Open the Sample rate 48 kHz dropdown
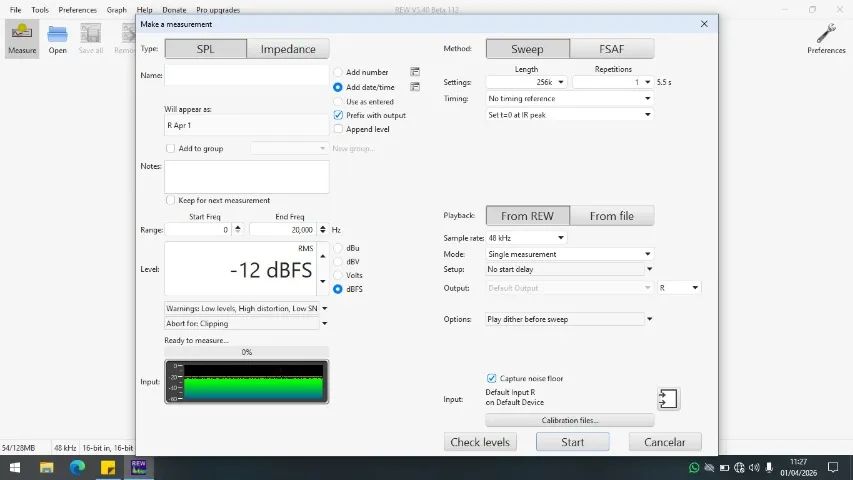The width and height of the screenshot is (853, 480). click(527, 238)
